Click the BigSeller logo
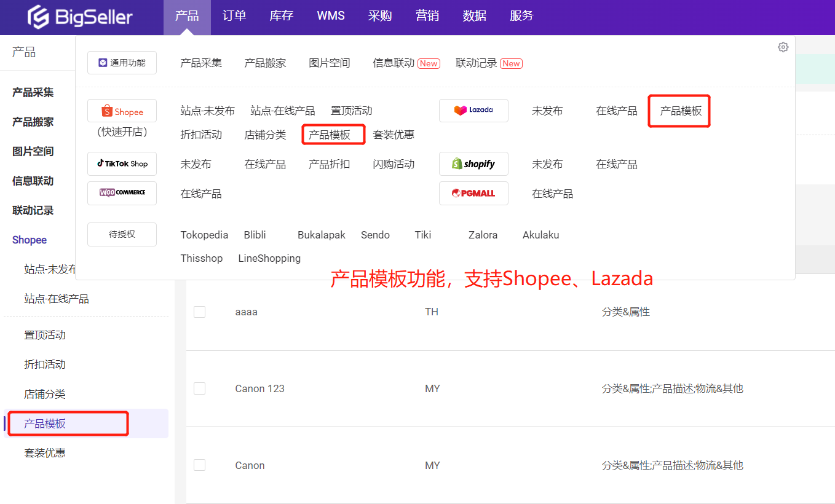The height and width of the screenshot is (504, 835). (80, 17)
